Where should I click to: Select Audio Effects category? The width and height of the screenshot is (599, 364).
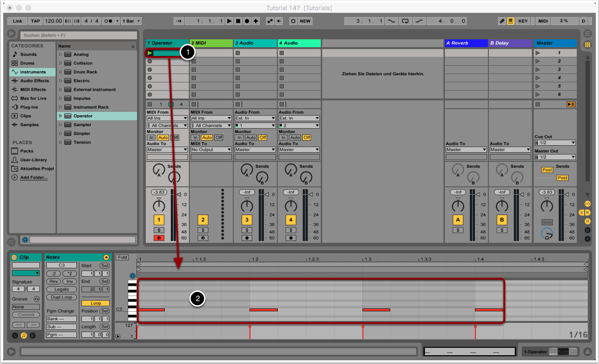tap(34, 81)
